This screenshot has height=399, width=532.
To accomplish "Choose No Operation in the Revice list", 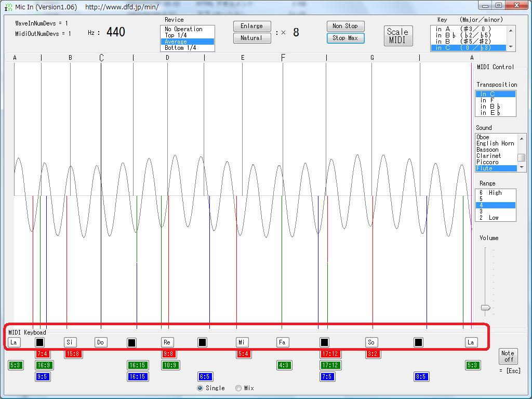I will tap(187, 29).
